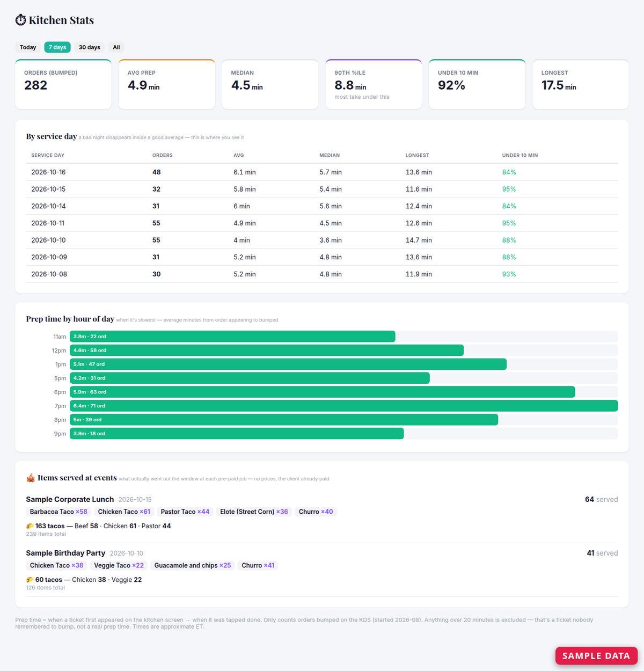This screenshot has height=671, width=644.
Task: Click the Under 10 Min 92% card
Action: [477, 84]
